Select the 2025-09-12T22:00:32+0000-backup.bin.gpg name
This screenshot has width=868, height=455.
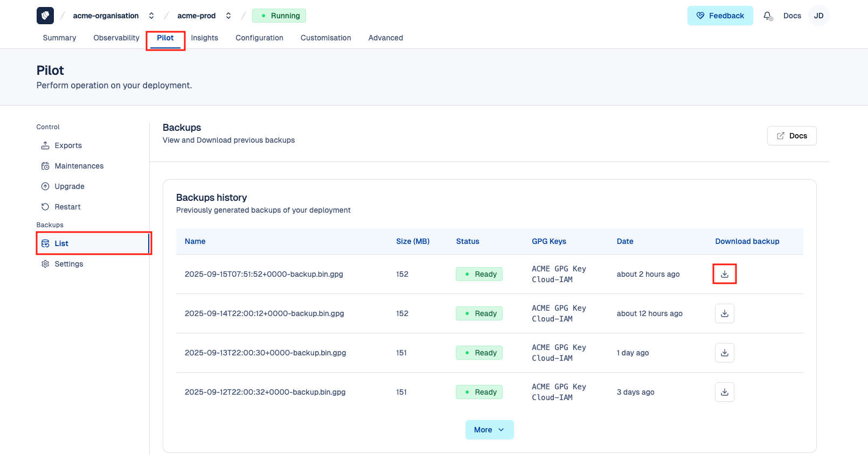[x=265, y=392]
